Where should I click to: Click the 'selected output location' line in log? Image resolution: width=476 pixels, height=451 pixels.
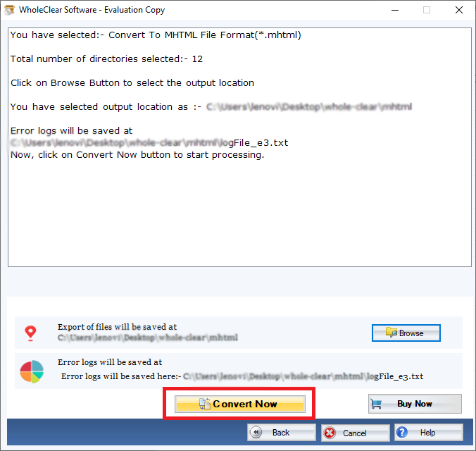pyautogui.click(x=211, y=107)
